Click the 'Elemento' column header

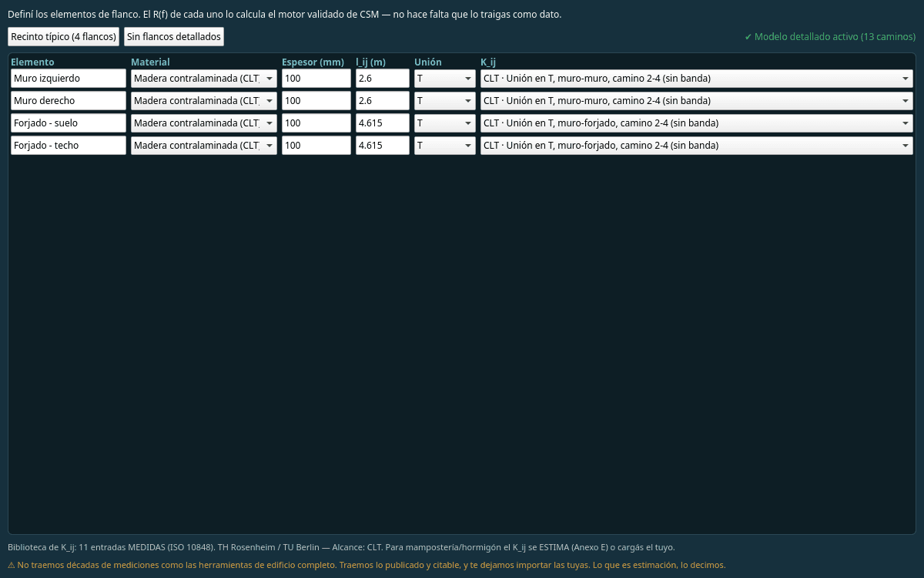pyautogui.click(x=32, y=62)
